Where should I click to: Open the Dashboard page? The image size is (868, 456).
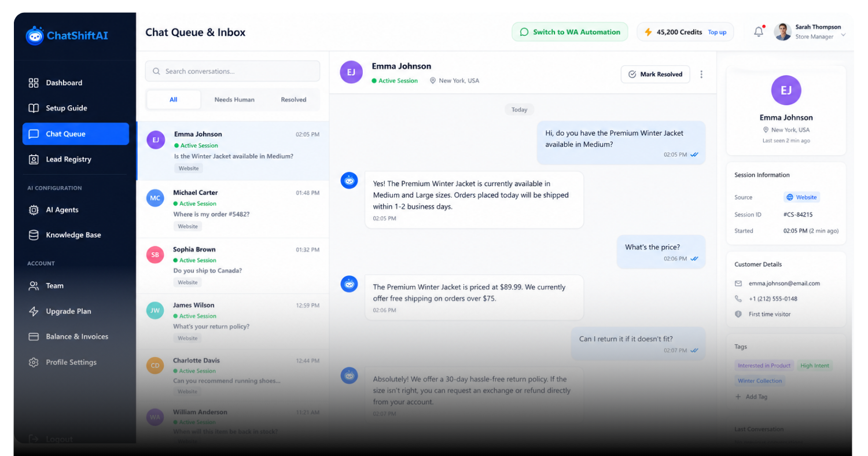(x=76, y=83)
